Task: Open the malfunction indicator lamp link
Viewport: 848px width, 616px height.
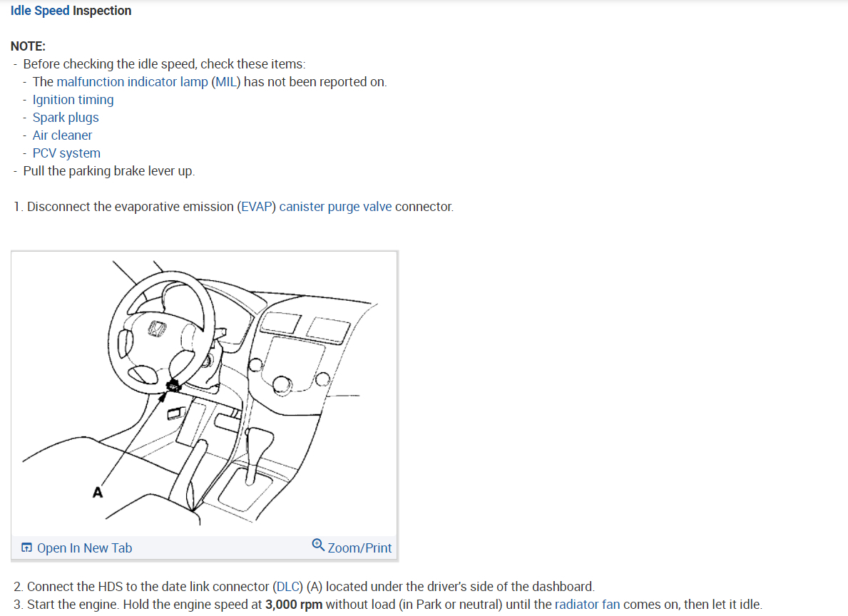Action: (x=132, y=82)
